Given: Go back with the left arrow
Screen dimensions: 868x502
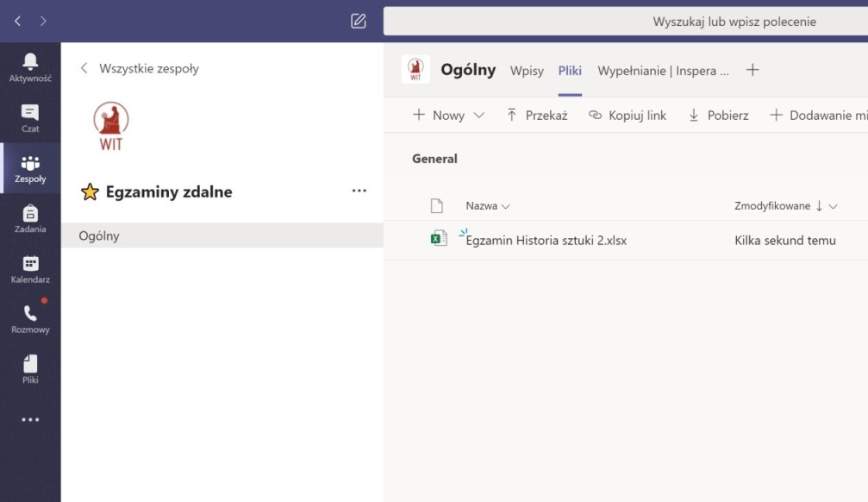Looking at the screenshot, I should pos(18,21).
